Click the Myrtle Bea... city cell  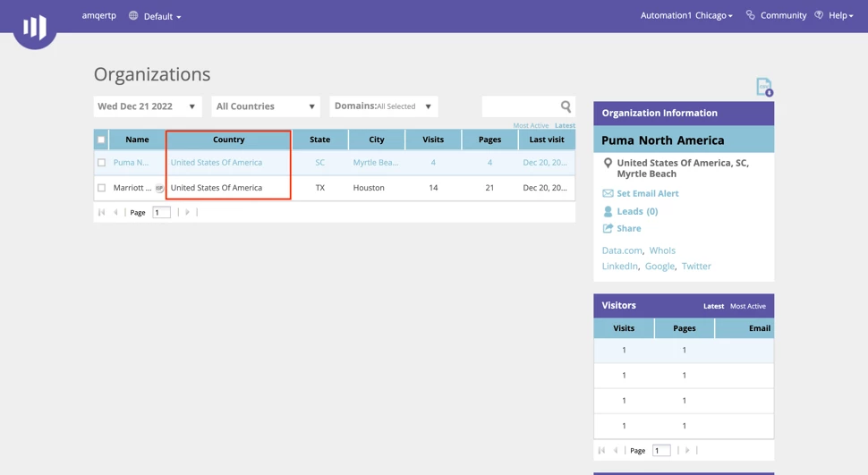[x=375, y=162]
